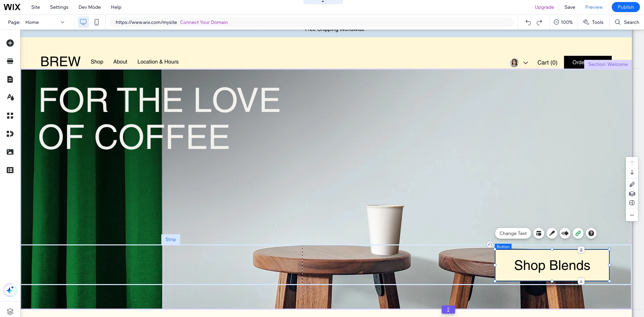The width and height of the screenshot is (644, 317).
Task: Open the Settings menu
Action: pyautogui.click(x=59, y=7)
